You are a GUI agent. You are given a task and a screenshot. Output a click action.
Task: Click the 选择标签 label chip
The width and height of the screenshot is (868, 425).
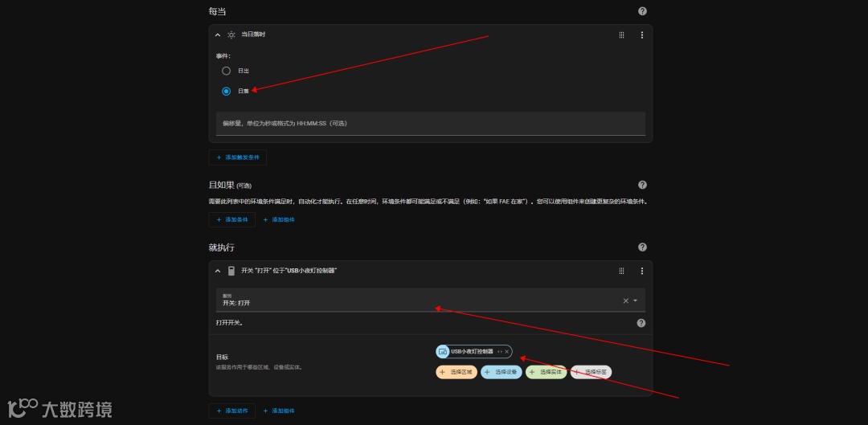591,373
